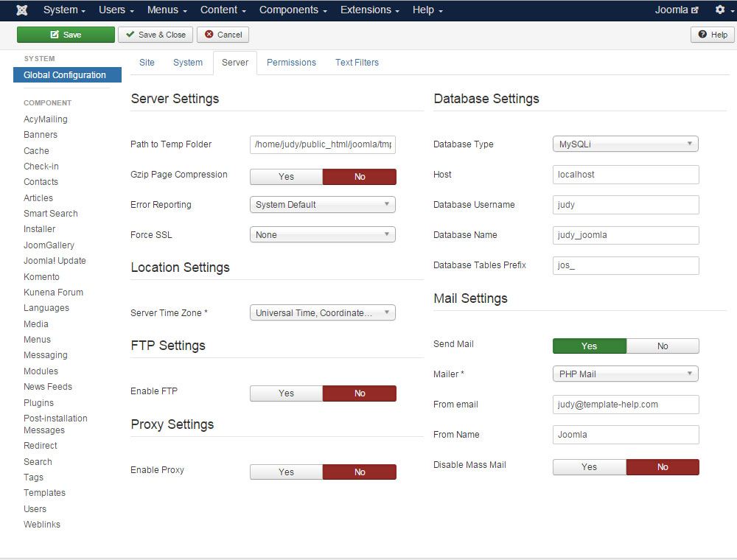This screenshot has width=737, height=560.
Task: Open Weblinks in the sidebar
Action: click(42, 525)
